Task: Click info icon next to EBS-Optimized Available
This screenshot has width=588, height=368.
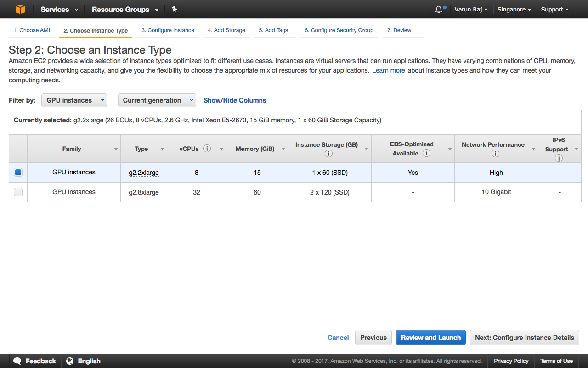Action: (426, 153)
